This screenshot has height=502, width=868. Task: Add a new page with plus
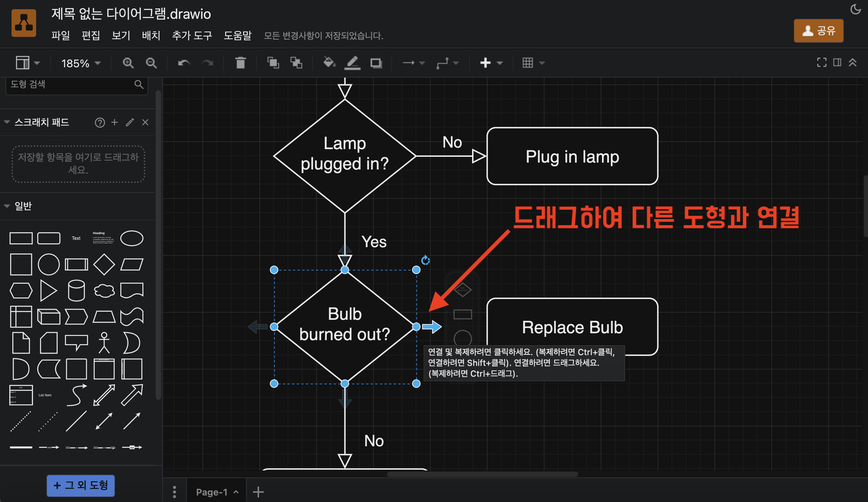pyautogui.click(x=258, y=492)
